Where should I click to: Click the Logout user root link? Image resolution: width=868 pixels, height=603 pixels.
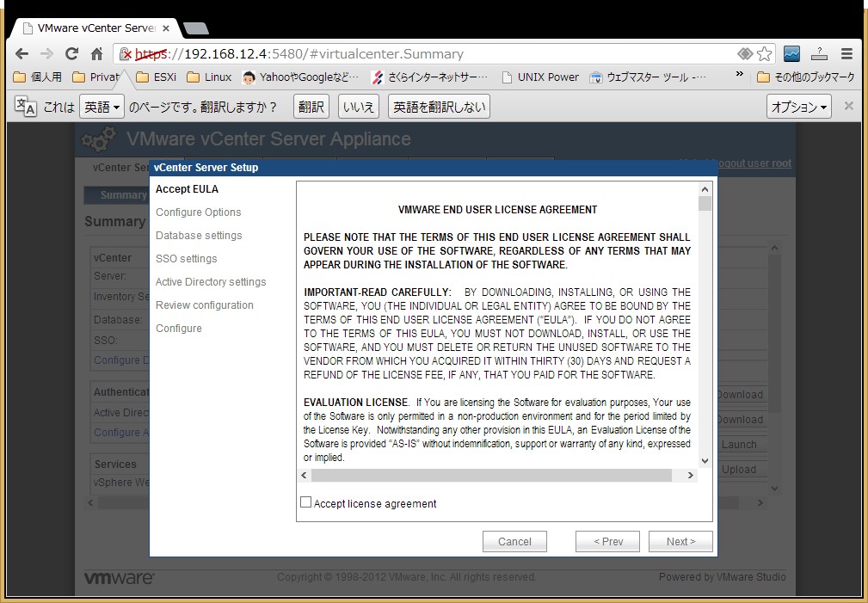point(754,163)
